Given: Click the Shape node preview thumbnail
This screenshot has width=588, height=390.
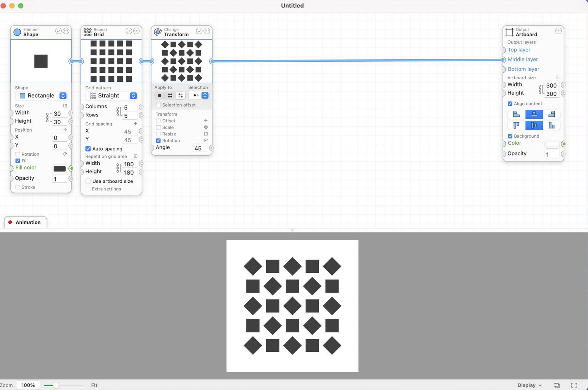Looking at the screenshot, I should click(x=41, y=61).
